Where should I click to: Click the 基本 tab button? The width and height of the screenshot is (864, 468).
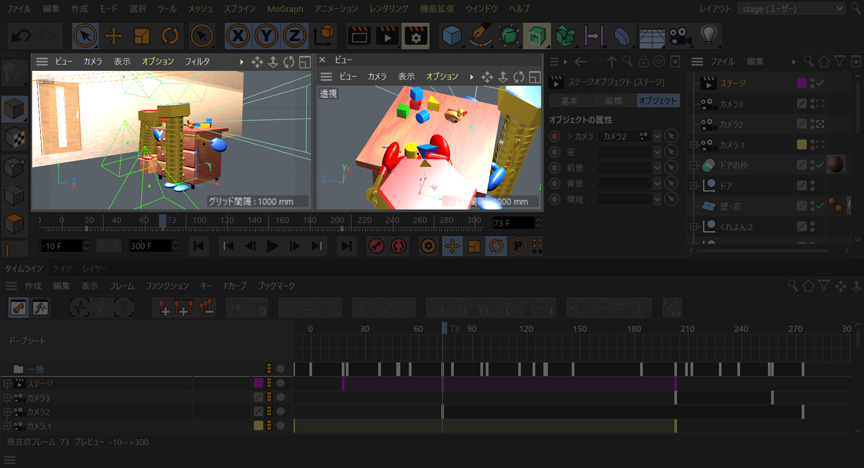[569, 101]
